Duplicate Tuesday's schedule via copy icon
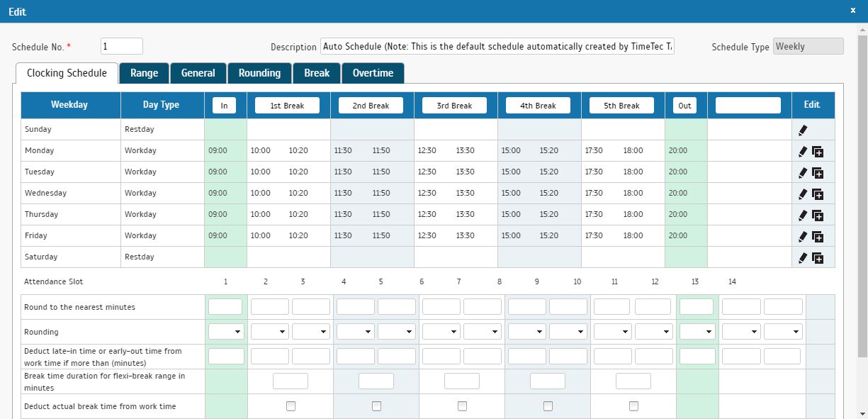Viewport: 868px width, 419px height. pos(817,172)
